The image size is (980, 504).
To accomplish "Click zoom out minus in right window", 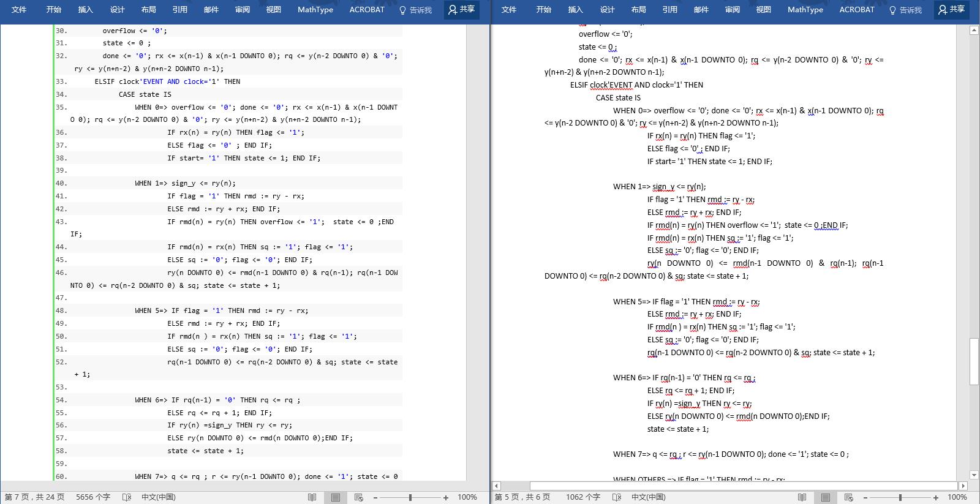I will point(865,497).
